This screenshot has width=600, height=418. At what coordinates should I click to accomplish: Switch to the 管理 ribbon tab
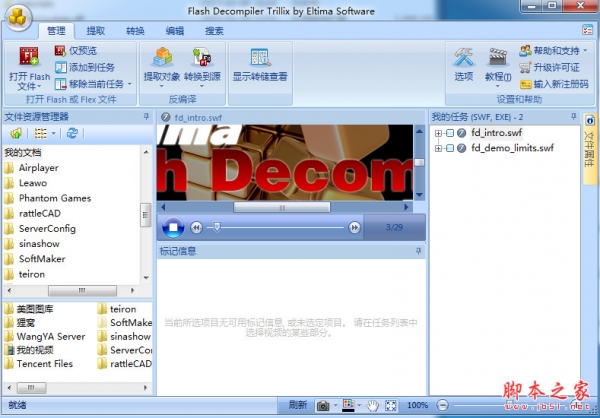[x=56, y=31]
